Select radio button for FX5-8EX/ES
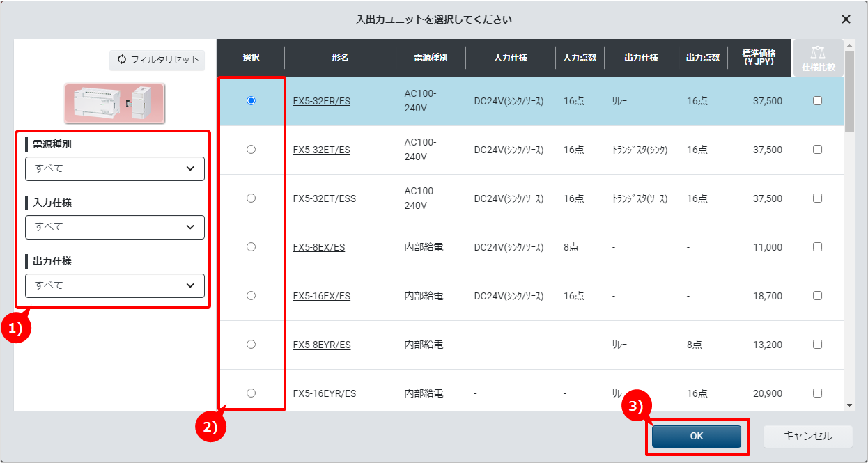 tap(251, 247)
